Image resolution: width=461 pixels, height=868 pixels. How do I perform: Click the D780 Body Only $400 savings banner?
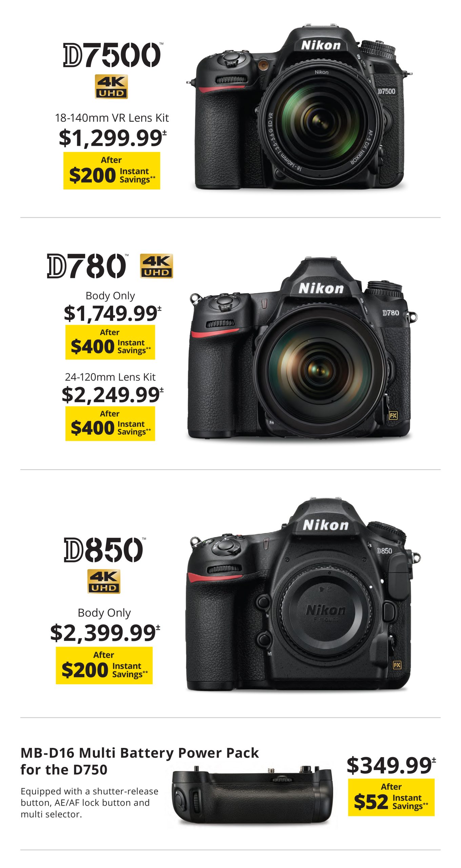[110, 342]
